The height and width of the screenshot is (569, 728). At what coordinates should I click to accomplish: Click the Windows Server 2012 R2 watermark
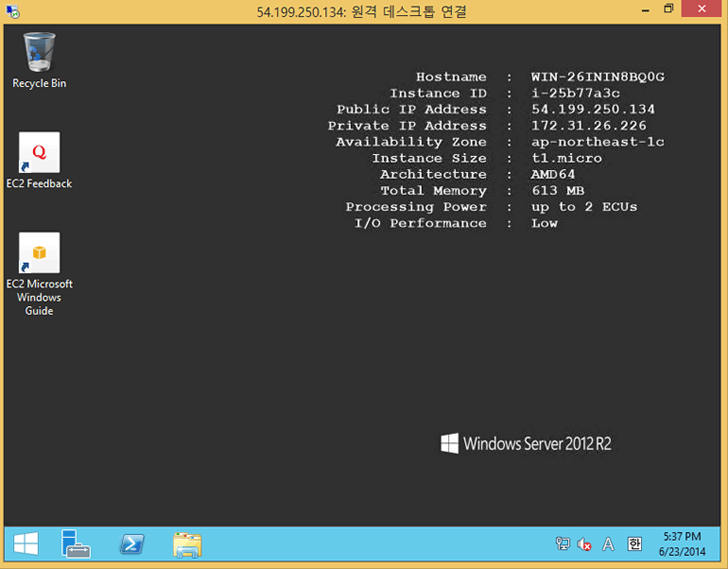[526, 443]
